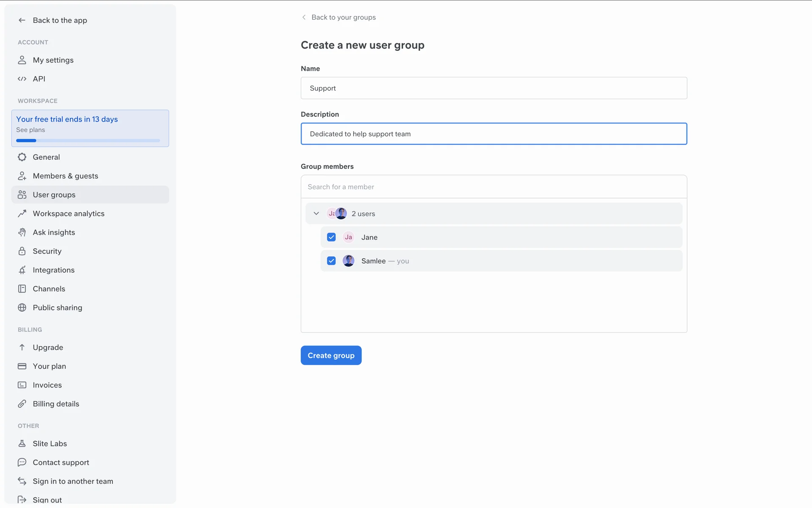The width and height of the screenshot is (812, 508).
Task: Click the Workspace analytics chart icon
Action: pyautogui.click(x=22, y=214)
